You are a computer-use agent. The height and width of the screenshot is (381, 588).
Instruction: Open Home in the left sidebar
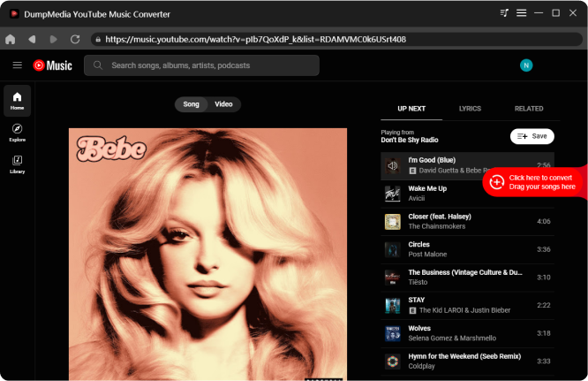18,101
